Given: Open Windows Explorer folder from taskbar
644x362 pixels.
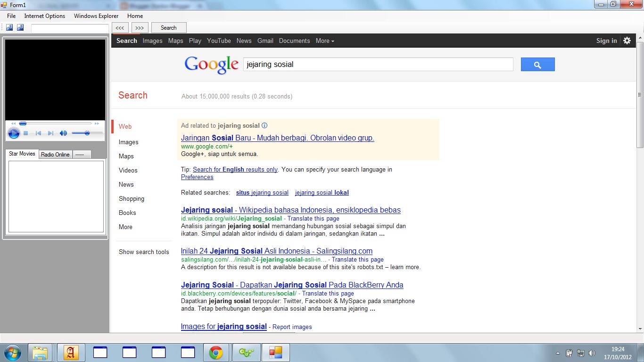Looking at the screenshot, I should pyautogui.click(x=41, y=353).
